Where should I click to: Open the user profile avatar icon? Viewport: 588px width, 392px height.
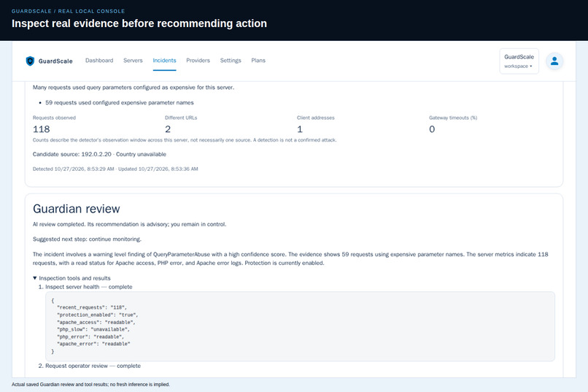click(x=554, y=61)
